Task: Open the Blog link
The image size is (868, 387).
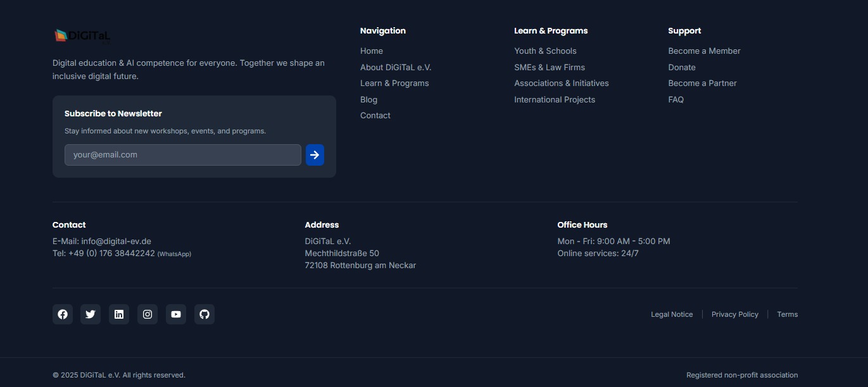Action: 368,100
